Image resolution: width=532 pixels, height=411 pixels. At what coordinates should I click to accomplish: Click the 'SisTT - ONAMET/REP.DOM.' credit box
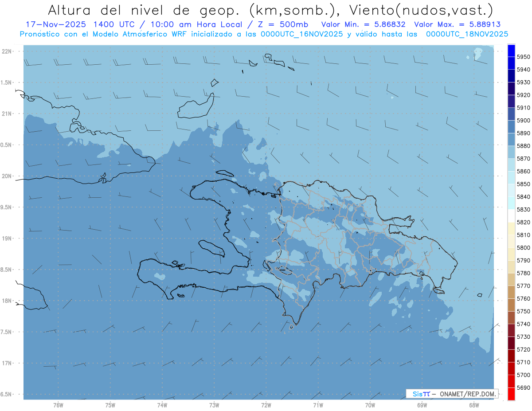coord(452,394)
